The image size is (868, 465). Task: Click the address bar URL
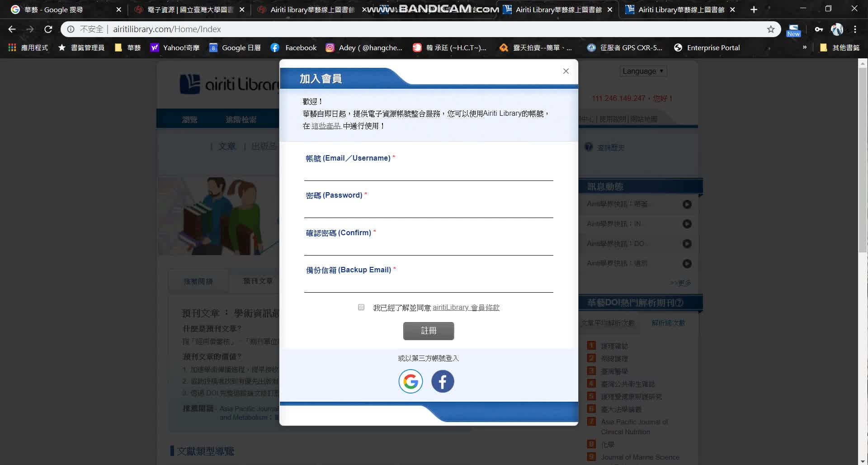(167, 29)
